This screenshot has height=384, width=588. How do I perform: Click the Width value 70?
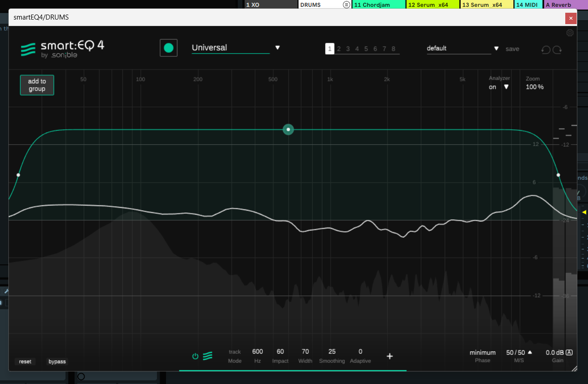click(305, 352)
